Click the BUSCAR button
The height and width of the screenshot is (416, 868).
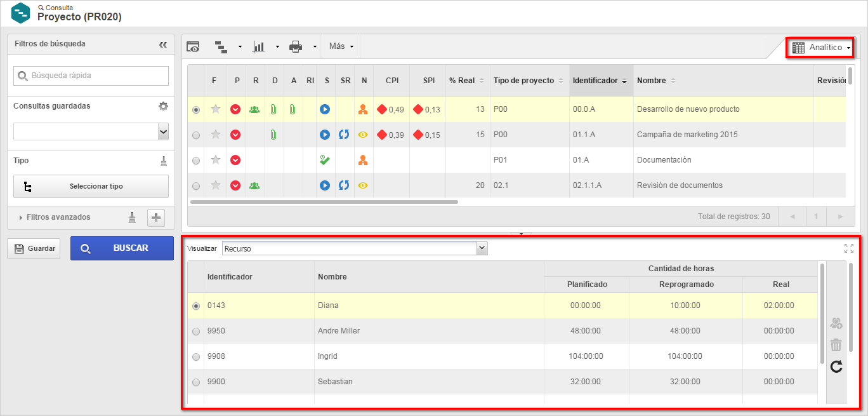click(x=122, y=248)
